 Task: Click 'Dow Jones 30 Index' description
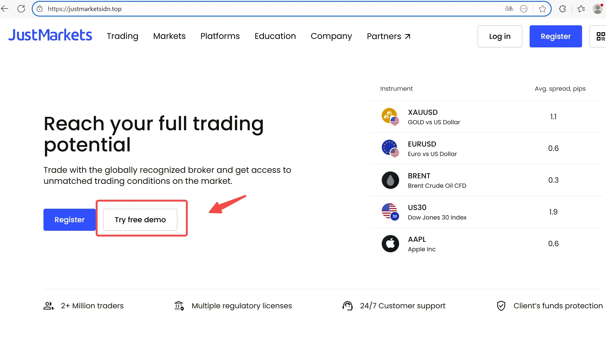(x=437, y=217)
